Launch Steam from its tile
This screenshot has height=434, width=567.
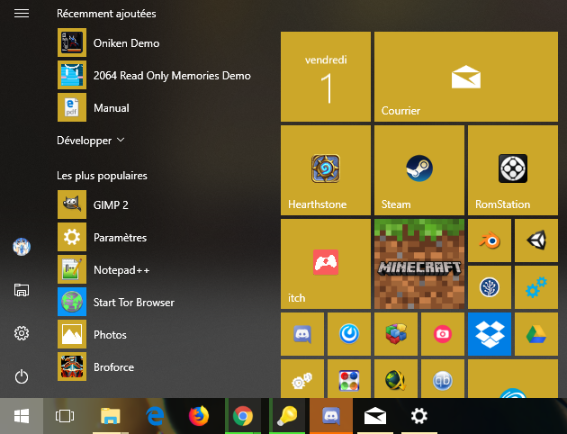(x=419, y=170)
